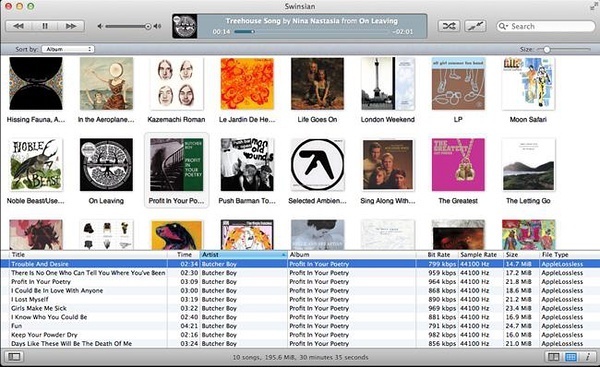Viewport: 600px width, 367px height.
Task: Adjust the artwork Size slider
Action: (546, 49)
